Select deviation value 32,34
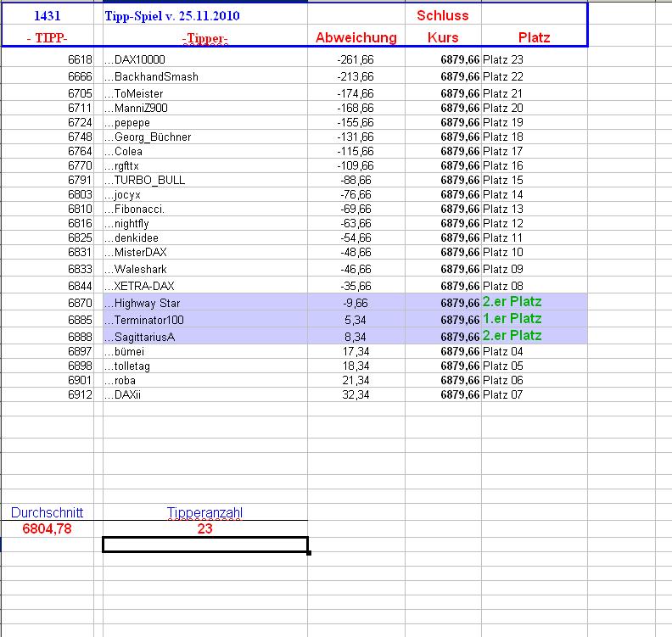The width and height of the screenshot is (672, 637). pyautogui.click(x=356, y=394)
